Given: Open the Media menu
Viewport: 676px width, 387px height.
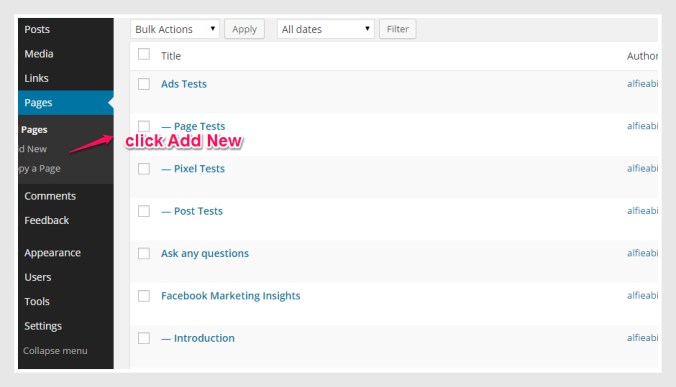Looking at the screenshot, I should [x=39, y=54].
